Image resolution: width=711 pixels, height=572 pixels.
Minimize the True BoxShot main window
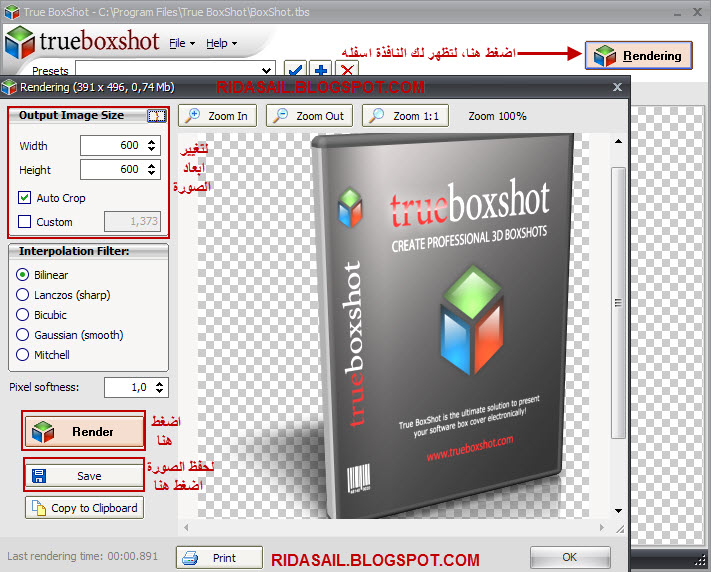pos(677,14)
